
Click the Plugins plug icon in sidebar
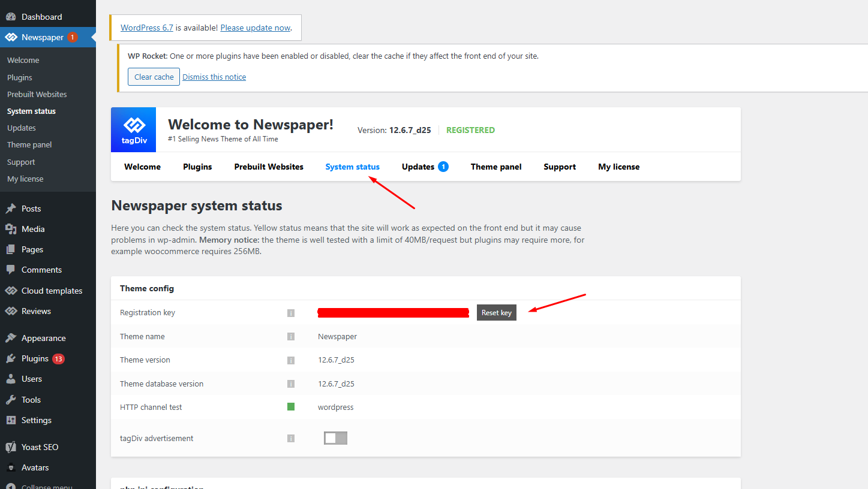tap(11, 358)
